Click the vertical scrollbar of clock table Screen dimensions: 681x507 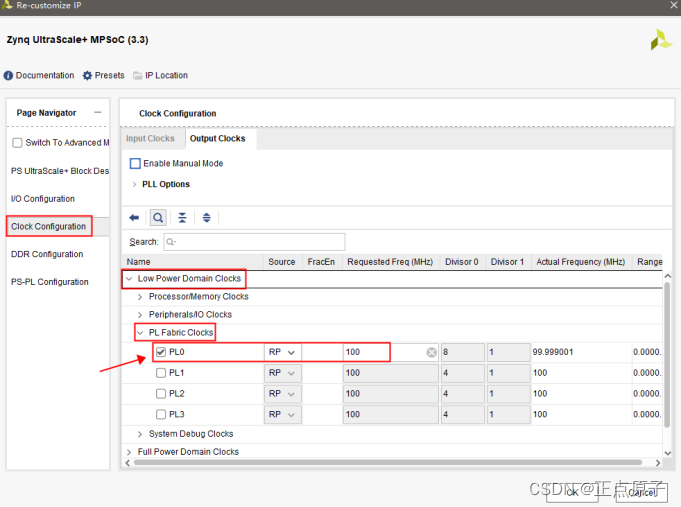667,355
